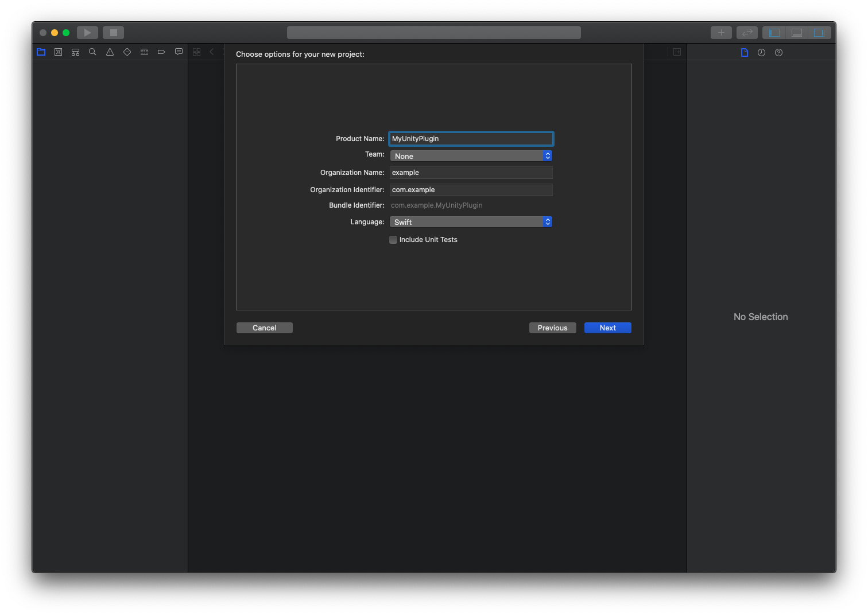Screen dimensions: 868x615
Task: Click the Previous button
Action: [x=552, y=328]
